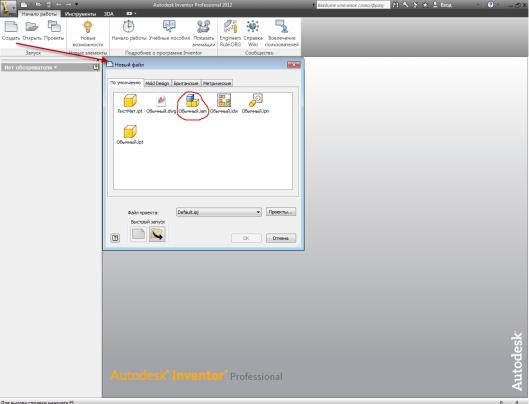
Task: Open Проекты (Projects) from the ribbon
Action: pos(54,30)
